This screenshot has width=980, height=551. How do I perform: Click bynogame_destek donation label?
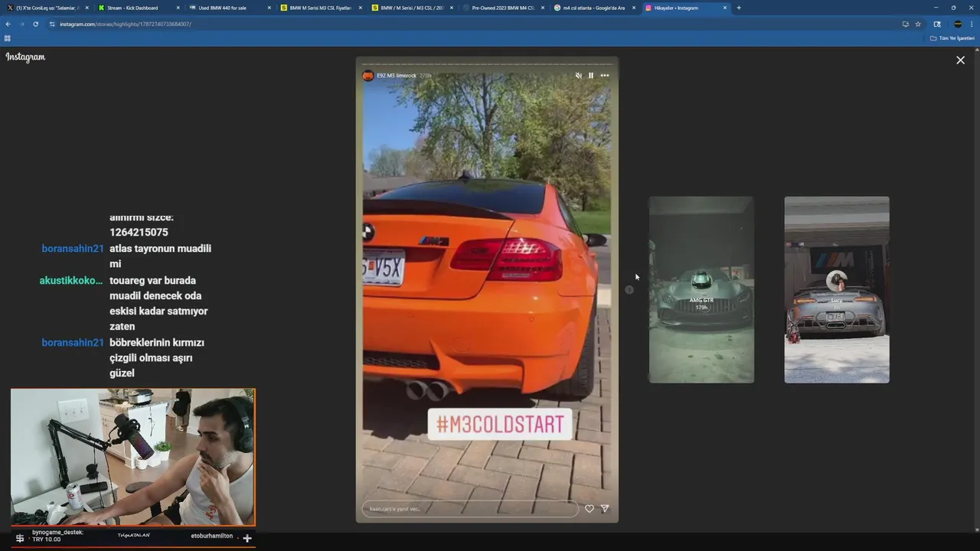(x=57, y=532)
